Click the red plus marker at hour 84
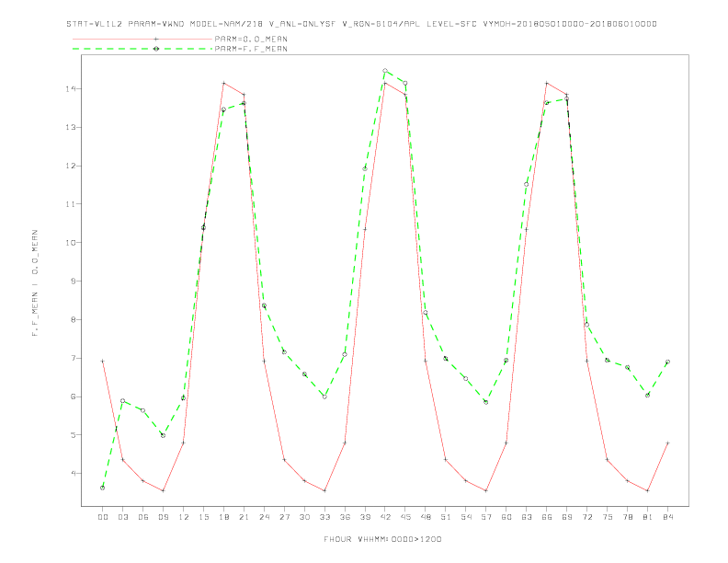 pyautogui.click(x=667, y=443)
